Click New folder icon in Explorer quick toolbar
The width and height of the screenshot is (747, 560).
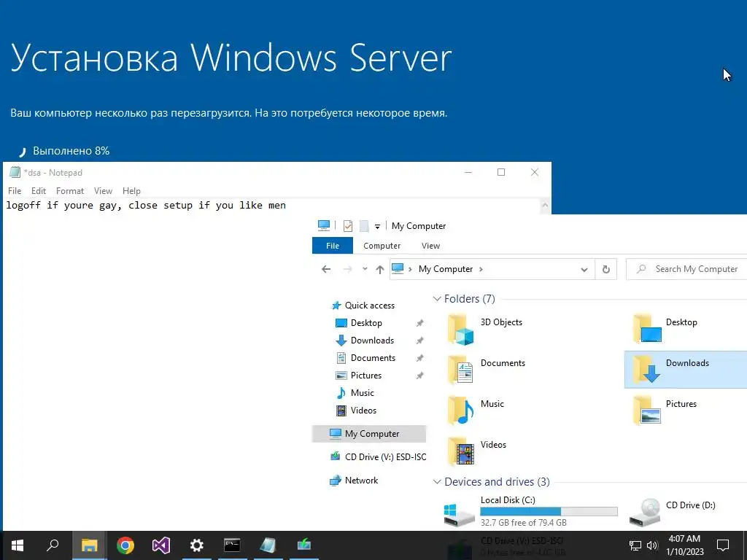tap(364, 226)
